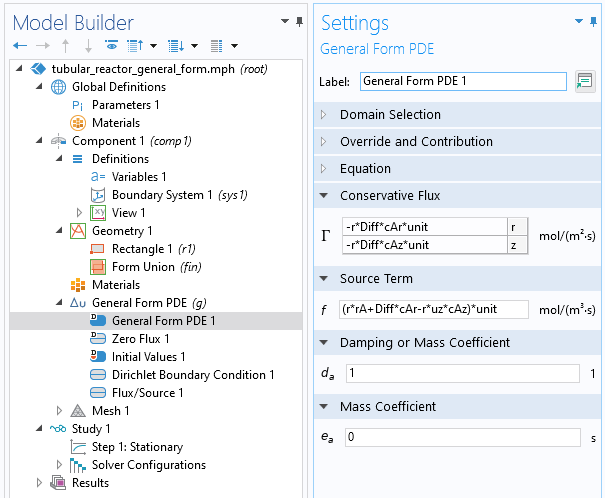Move node down with the down arrow
This screenshot has width=605, height=498.
tap(88, 46)
